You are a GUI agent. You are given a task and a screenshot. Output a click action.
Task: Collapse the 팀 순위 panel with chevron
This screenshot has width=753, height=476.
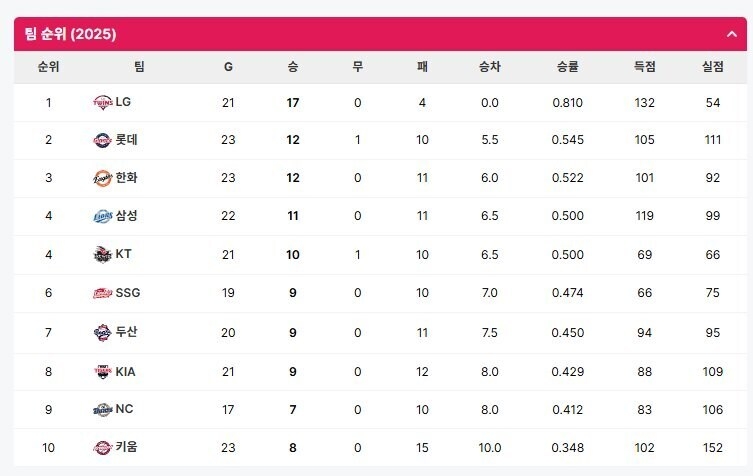[731, 34]
